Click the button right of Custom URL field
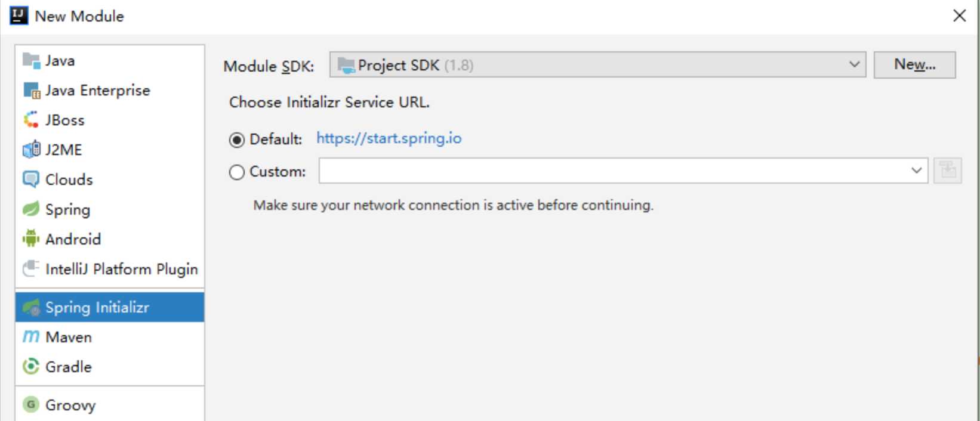The image size is (980, 421). [948, 171]
